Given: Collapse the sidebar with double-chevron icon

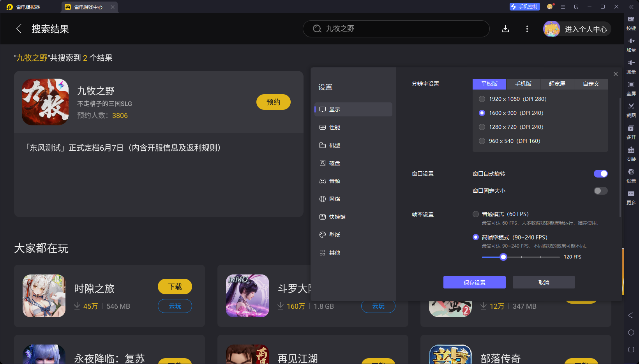Looking at the screenshot, I should (x=631, y=7).
